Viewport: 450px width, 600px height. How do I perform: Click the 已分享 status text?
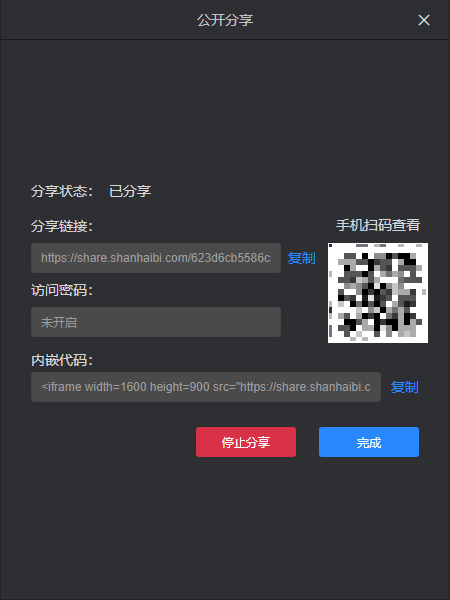point(130,191)
